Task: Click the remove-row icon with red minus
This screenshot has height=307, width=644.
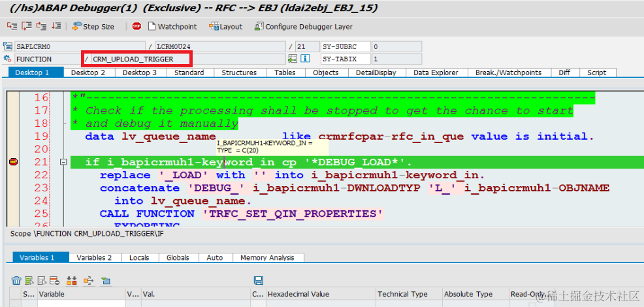Action: tap(55, 281)
